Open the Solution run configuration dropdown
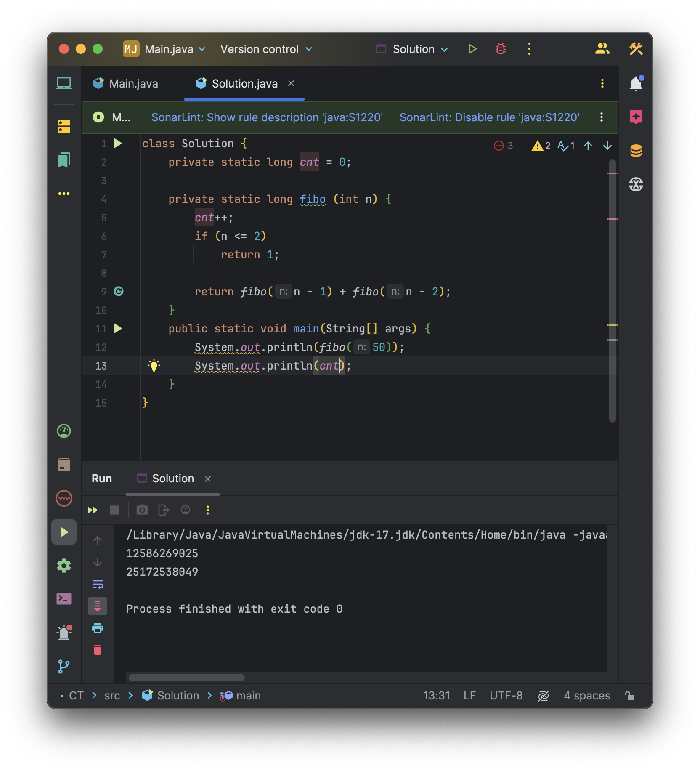 pyautogui.click(x=412, y=49)
